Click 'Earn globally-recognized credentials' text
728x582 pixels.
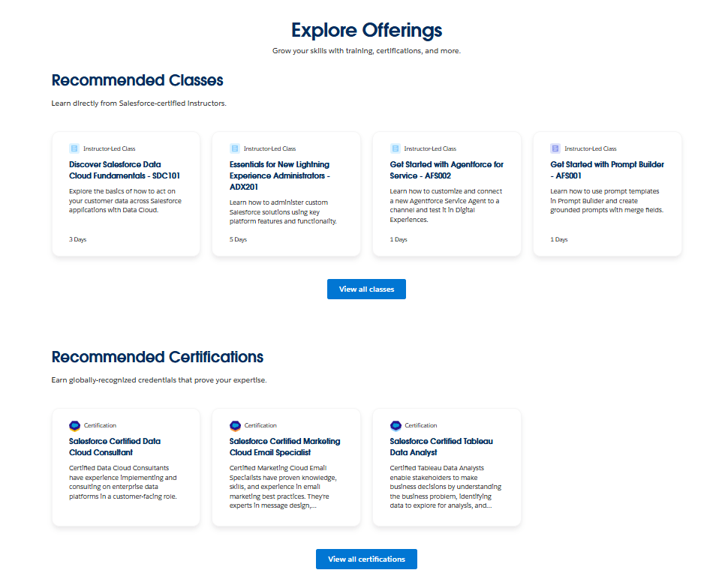(x=159, y=380)
